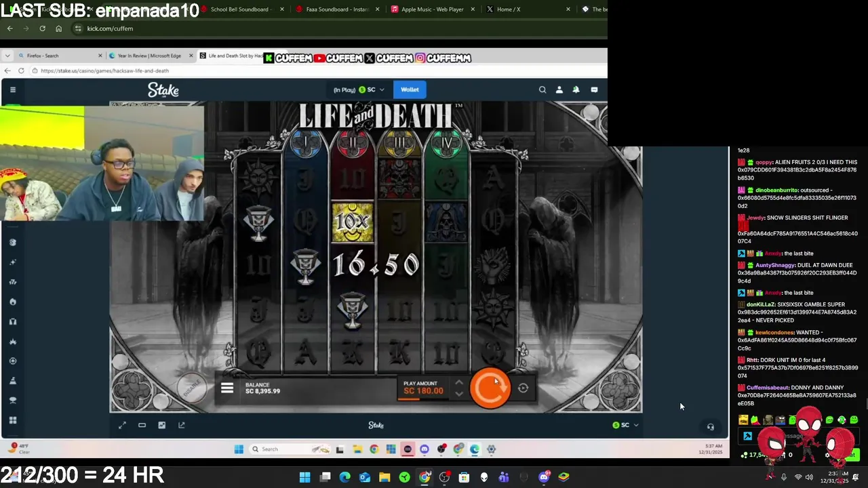Expand the SC currency selector below game
This screenshot has width=868, height=488.
(625, 425)
